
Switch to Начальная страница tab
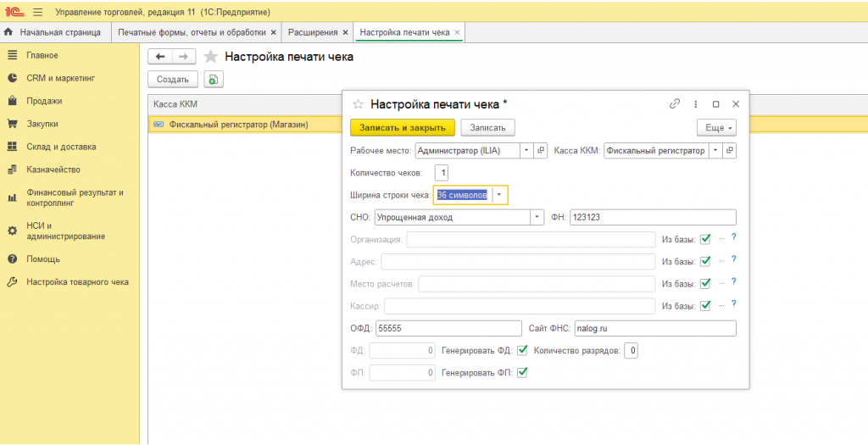[x=55, y=33]
